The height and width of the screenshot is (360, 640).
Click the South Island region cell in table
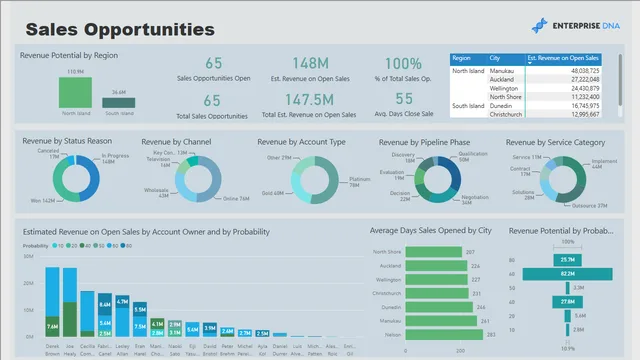[468, 106]
